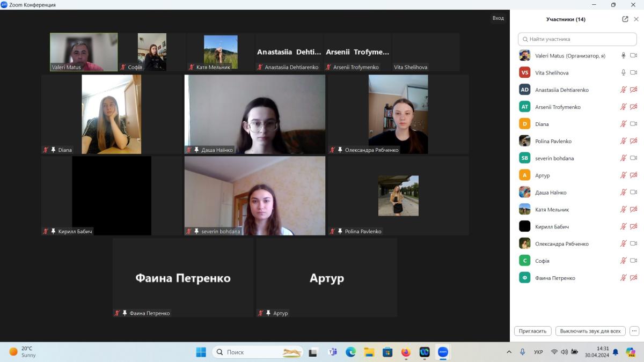The image size is (644, 362).
Task: Click camera-off icon for Arsenii Trofymenko
Action: coord(633,107)
